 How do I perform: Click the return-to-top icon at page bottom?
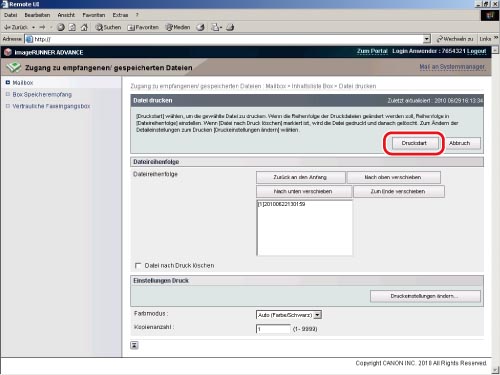click(x=134, y=345)
